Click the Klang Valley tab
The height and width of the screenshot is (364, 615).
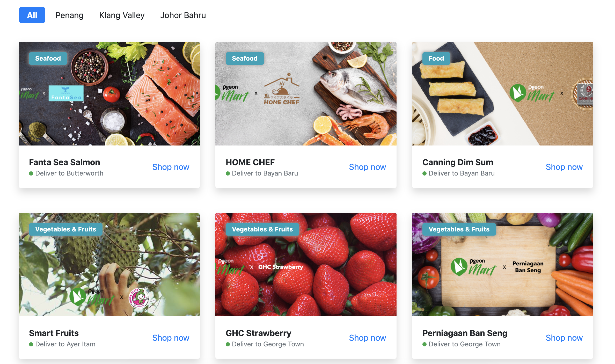point(122,15)
